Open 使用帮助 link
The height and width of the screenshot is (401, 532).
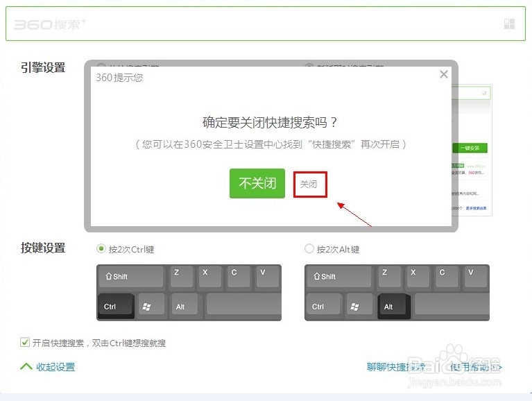coord(476,367)
